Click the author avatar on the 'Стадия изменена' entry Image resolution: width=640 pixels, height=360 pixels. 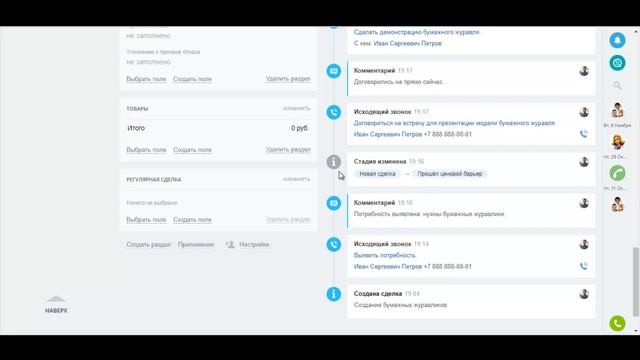[x=584, y=162]
